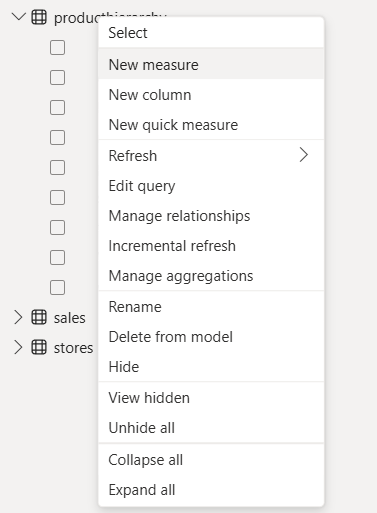Toggle View hidden option
Viewport: 377px width, 513px height.
click(x=211, y=398)
